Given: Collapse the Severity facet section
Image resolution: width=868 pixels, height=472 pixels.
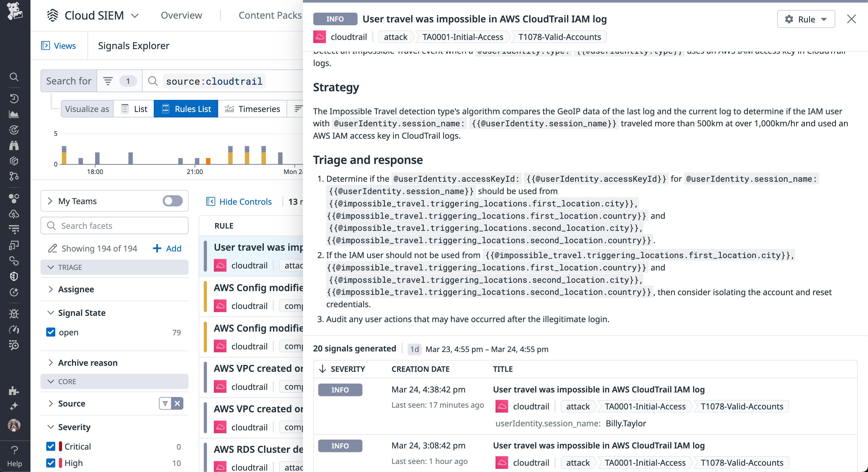Looking at the screenshot, I should click(x=51, y=427).
